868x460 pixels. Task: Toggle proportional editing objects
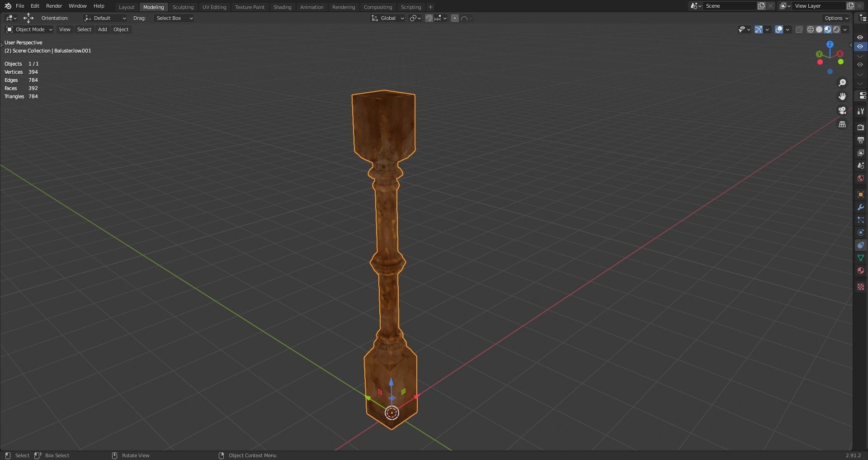(x=455, y=18)
